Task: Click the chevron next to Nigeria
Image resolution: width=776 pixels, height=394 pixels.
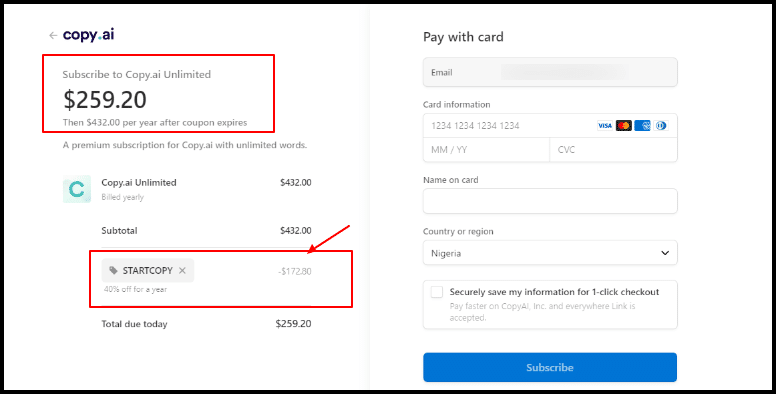Action: pos(665,253)
